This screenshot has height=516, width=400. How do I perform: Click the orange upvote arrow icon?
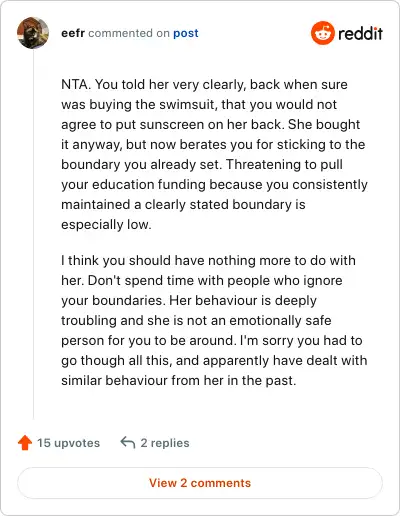tap(25, 443)
